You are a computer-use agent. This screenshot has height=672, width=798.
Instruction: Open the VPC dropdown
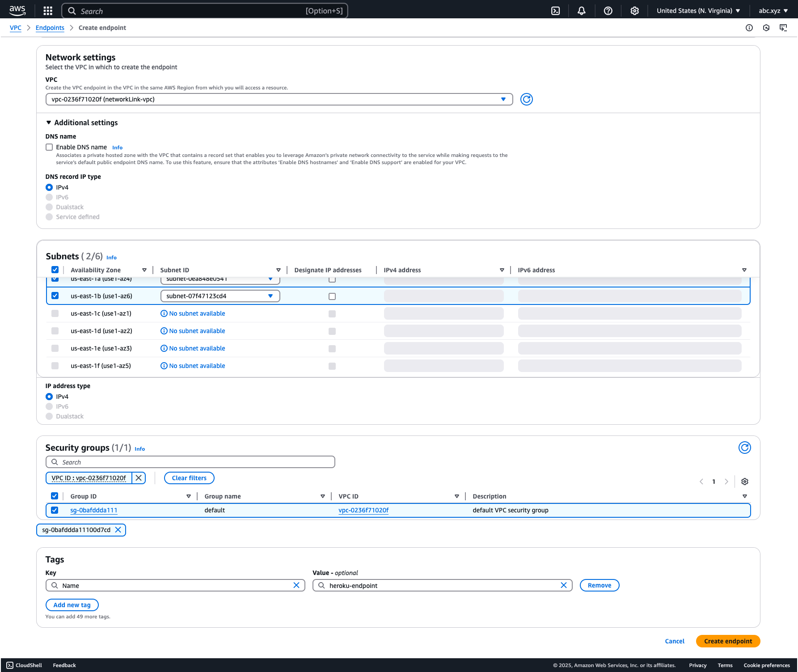coord(279,99)
